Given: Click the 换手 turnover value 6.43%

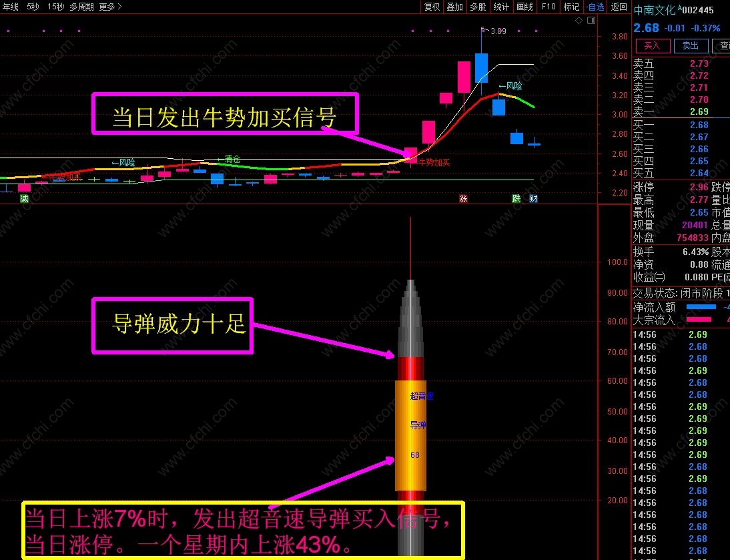Looking at the screenshot, I should [x=695, y=252].
